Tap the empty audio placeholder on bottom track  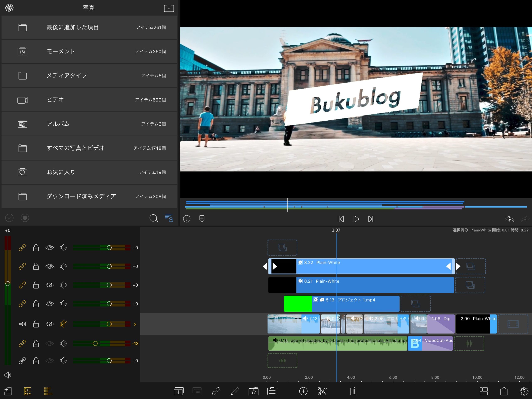point(282,361)
